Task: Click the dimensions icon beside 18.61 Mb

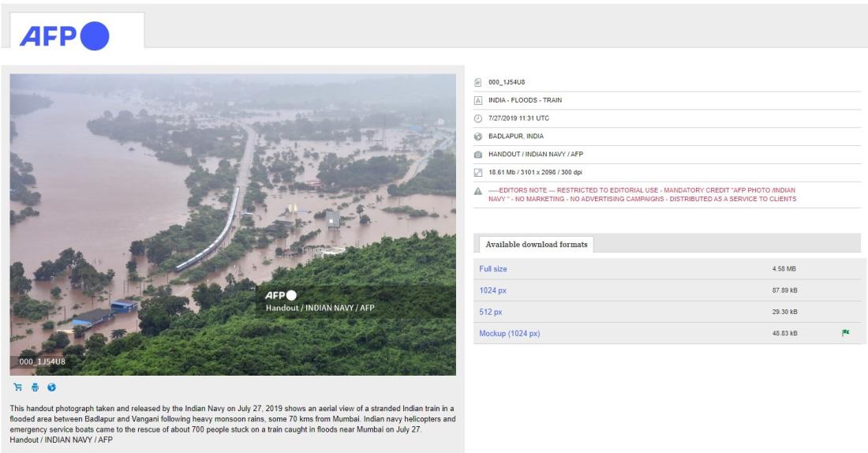Action: pyautogui.click(x=477, y=172)
